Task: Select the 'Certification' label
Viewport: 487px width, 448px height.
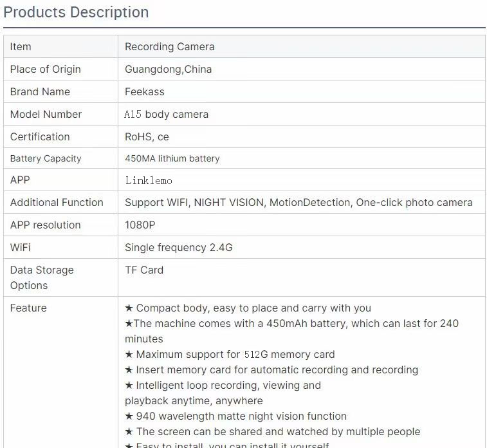Action: point(40,136)
